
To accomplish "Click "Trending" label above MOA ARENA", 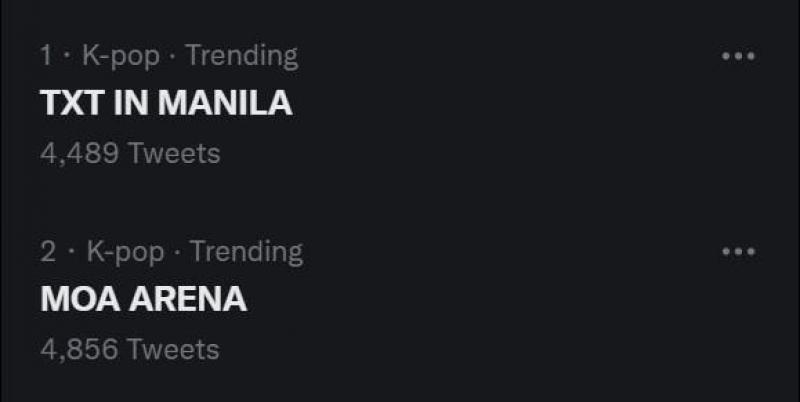I will (x=245, y=252).
